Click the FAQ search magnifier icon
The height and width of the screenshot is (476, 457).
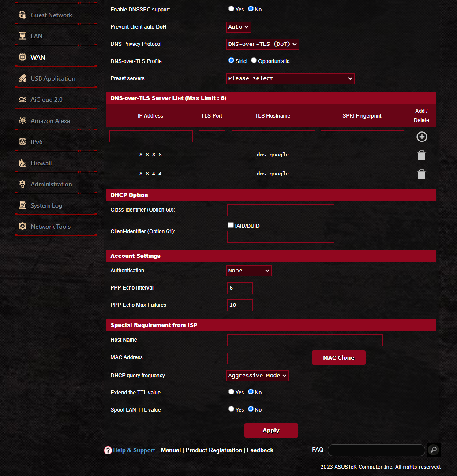point(433,450)
